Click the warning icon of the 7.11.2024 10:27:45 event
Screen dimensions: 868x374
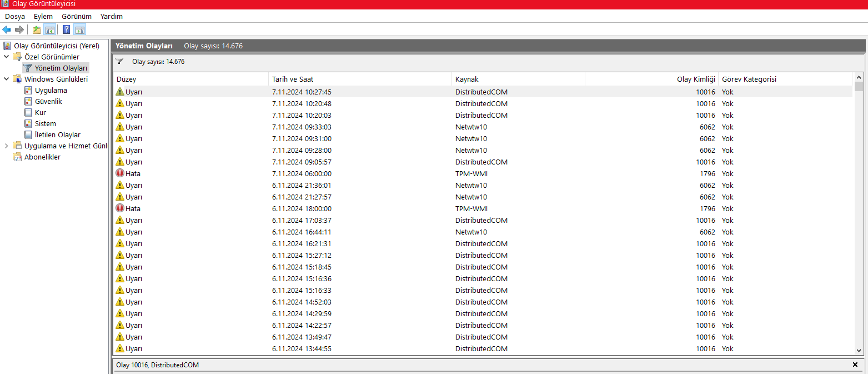tap(120, 92)
